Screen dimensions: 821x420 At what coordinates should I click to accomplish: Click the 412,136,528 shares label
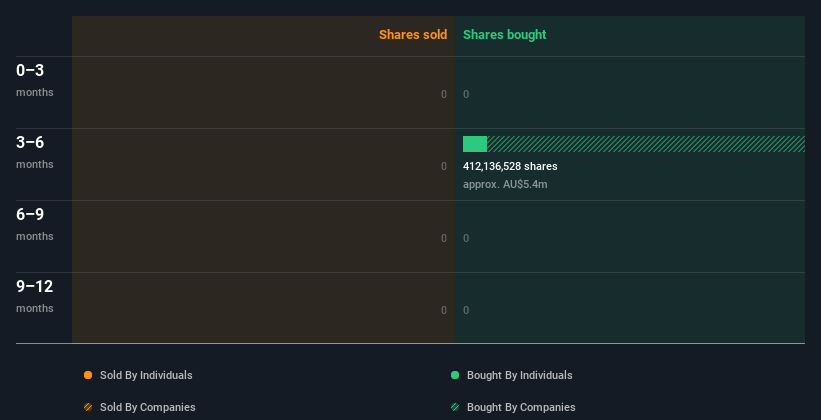tap(510, 166)
